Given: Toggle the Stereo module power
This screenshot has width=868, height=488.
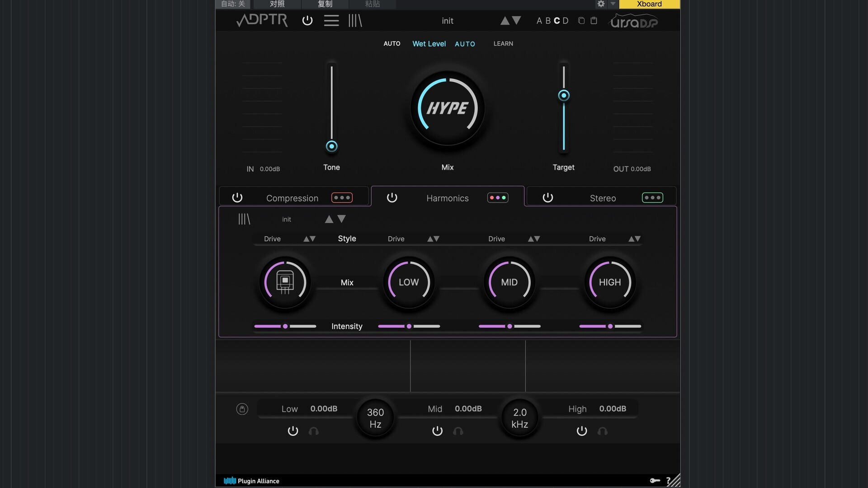Looking at the screenshot, I should click(x=547, y=198).
